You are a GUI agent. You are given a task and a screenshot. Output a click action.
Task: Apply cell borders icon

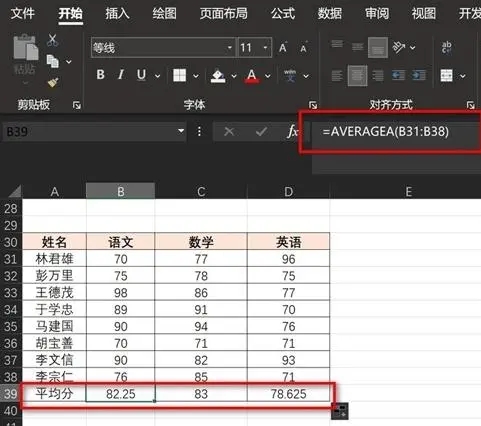(179, 75)
